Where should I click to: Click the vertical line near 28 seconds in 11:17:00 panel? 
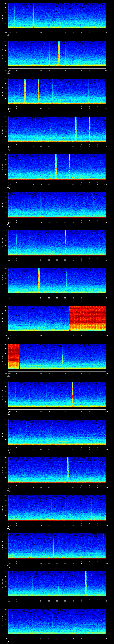pos(53,545)
